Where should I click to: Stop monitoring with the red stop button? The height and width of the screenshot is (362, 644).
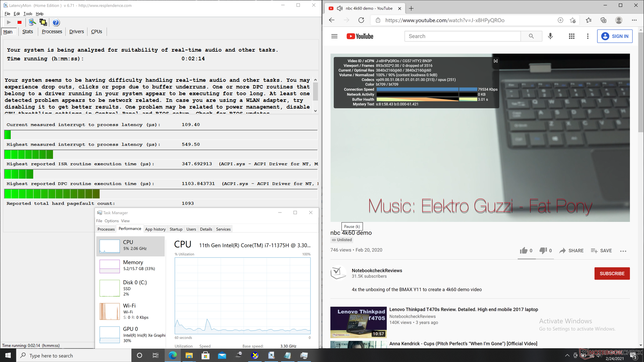[19, 22]
